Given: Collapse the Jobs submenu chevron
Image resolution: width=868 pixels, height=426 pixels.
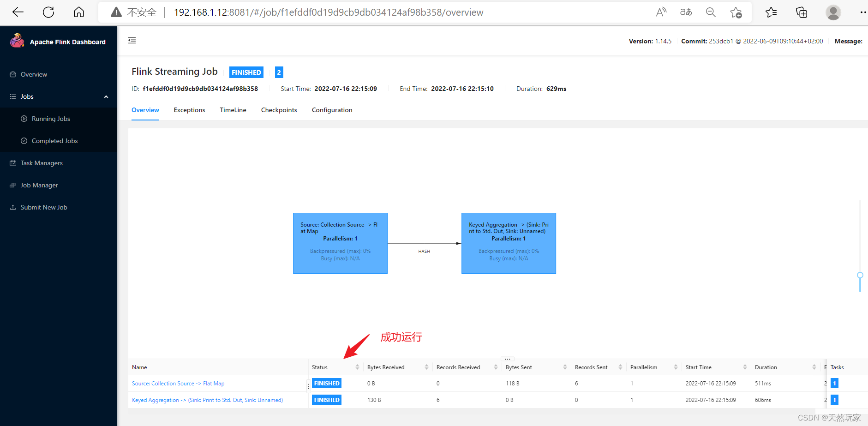Looking at the screenshot, I should (x=106, y=97).
